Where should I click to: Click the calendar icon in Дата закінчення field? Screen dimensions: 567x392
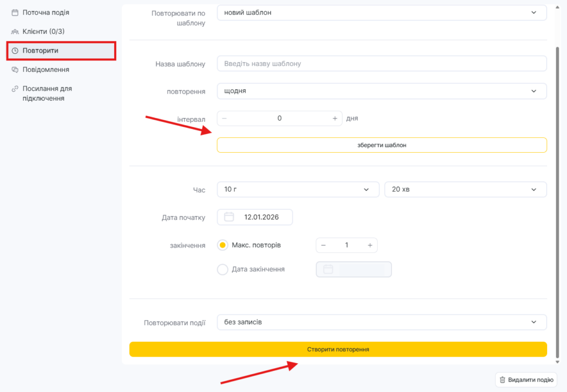coord(328,269)
